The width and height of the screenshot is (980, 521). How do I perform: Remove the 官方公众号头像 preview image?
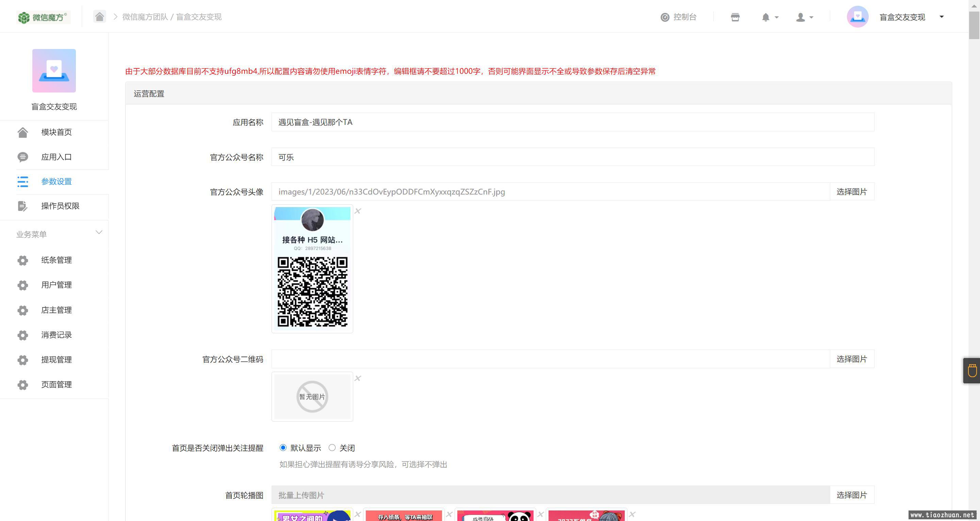pyautogui.click(x=358, y=211)
